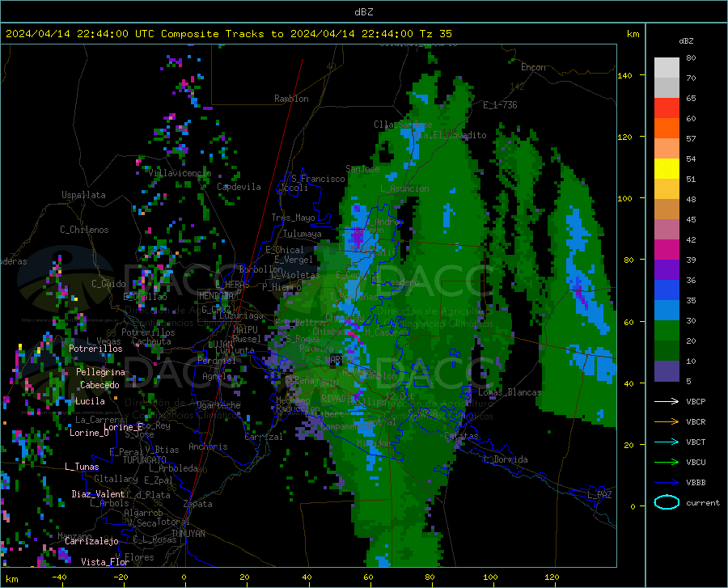The width and height of the screenshot is (728, 588).
Task: Select the magenta swatch in the dBZ scale
Action: 667,250
